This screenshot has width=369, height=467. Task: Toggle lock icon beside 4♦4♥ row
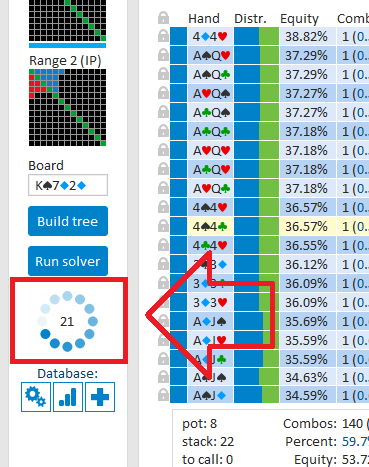coord(163,36)
